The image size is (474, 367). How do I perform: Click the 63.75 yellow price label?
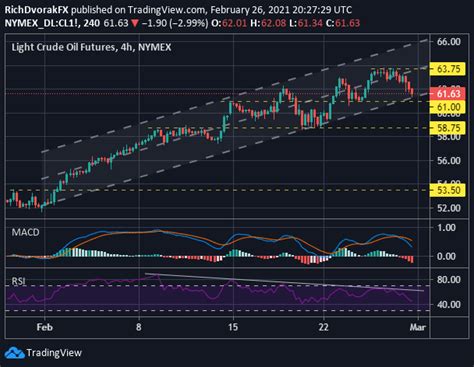[448, 69]
